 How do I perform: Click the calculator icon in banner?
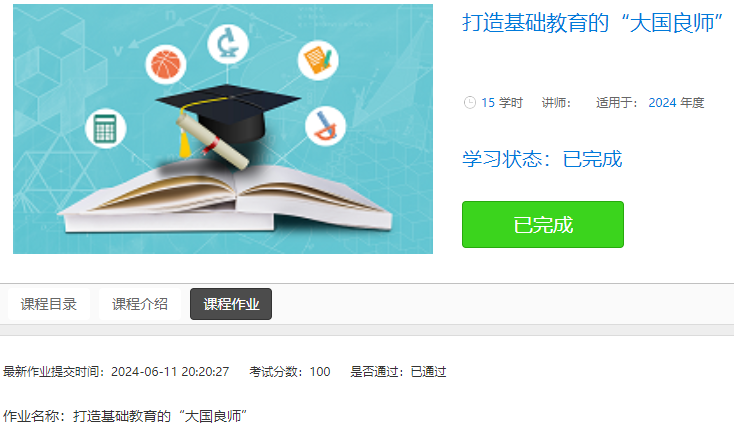[x=106, y=128]
